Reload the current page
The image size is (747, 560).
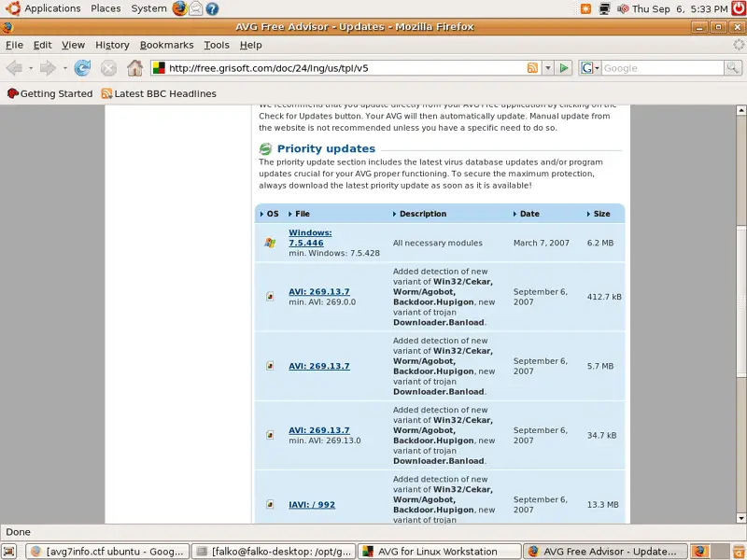tap(82, 68)
